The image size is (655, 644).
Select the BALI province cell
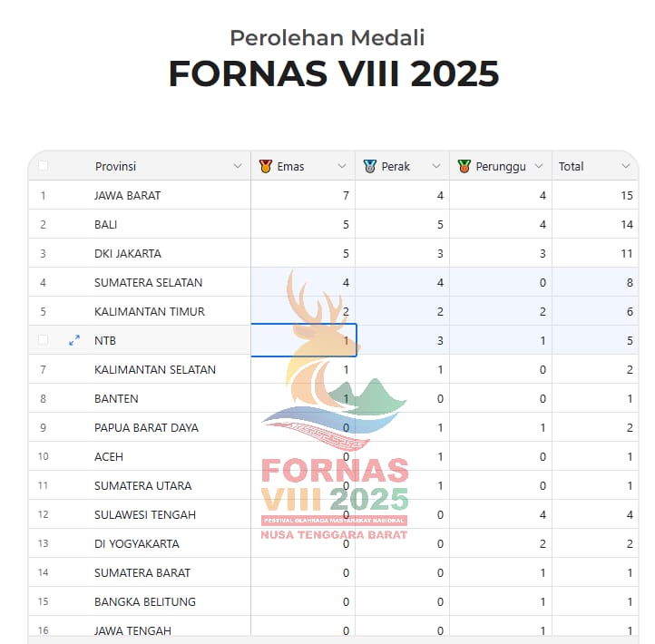point(105,224)
